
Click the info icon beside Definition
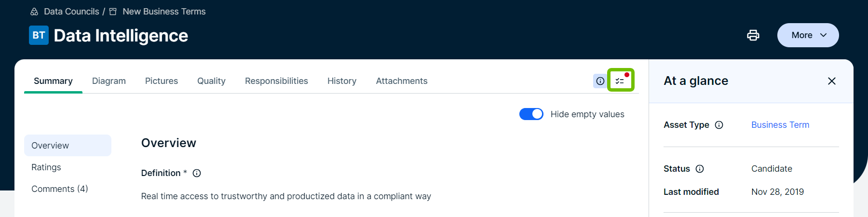[x=197, y=173]
